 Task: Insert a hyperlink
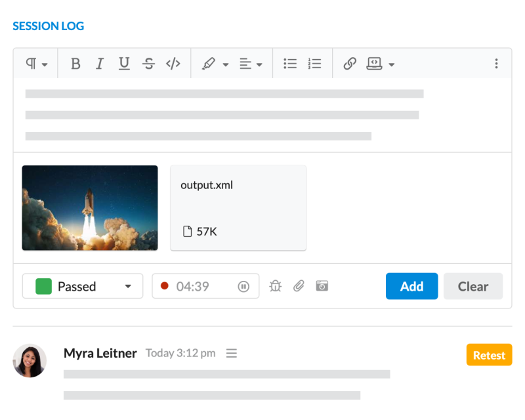click(350, 63)
